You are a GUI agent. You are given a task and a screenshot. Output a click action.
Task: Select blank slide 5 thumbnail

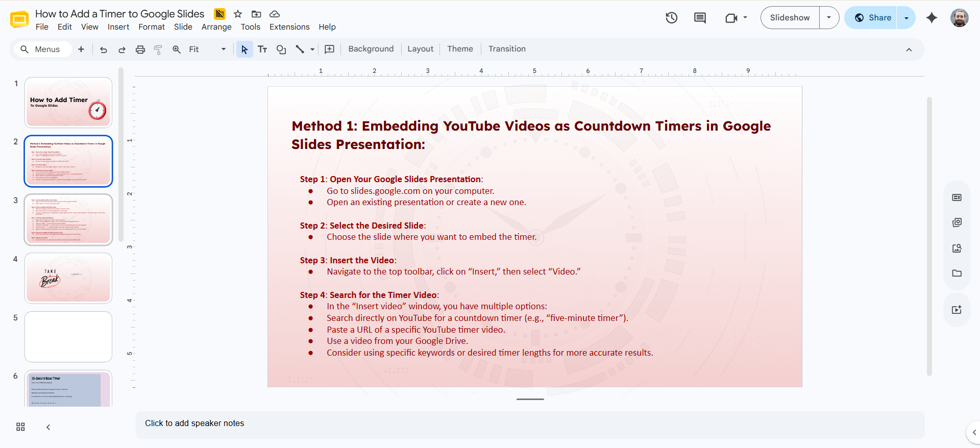click(x=68, y=337)
